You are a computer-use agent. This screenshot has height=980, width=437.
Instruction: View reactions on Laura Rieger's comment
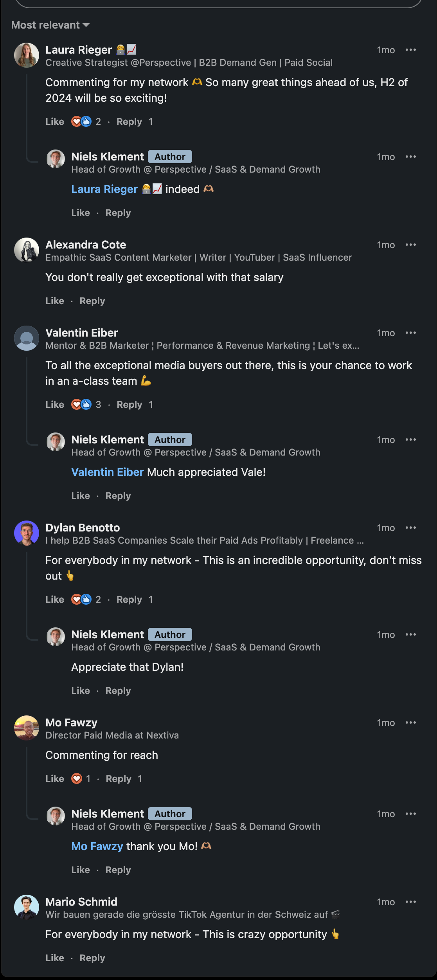[x=86, y=122]
